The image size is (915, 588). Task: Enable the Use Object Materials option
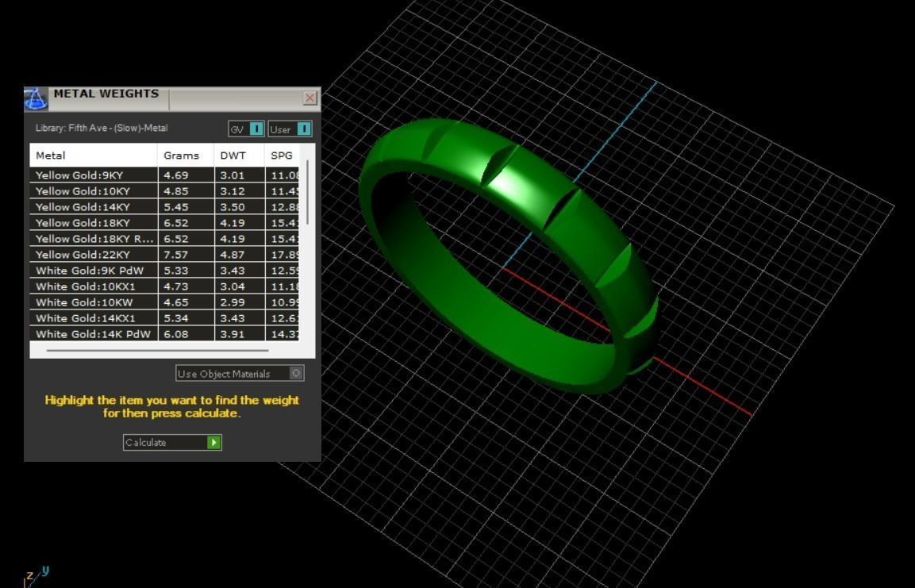click(240, 373)
